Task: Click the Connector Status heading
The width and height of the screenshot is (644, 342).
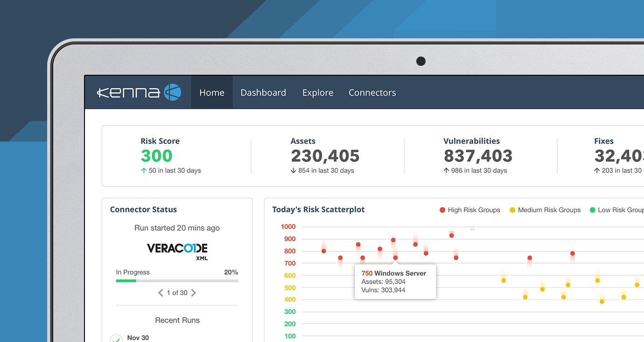Action: [x=143, y=210]
